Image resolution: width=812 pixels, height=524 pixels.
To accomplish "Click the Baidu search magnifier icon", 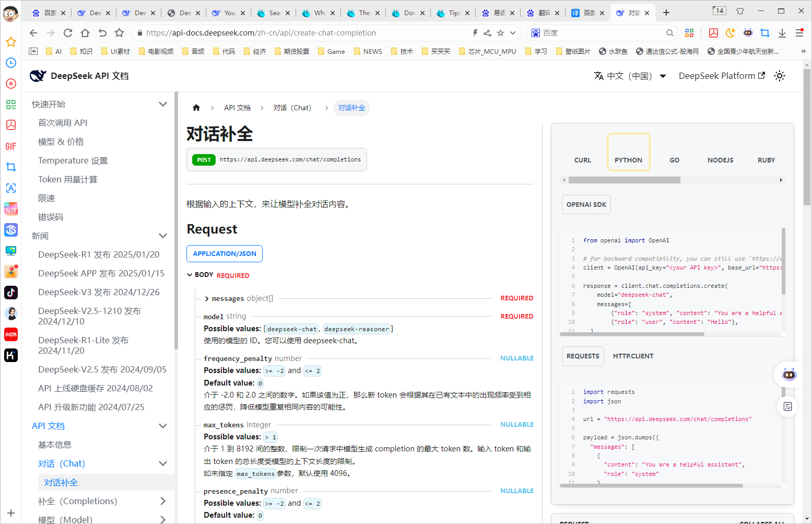I will [x=670, y=33].
